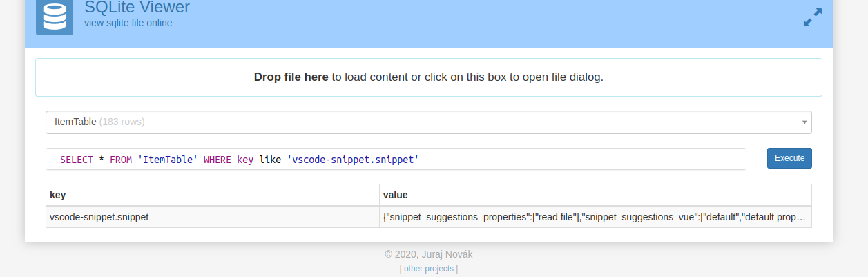Click the SELECT keyword in the query
The image size is (868, 277).
click(76, 160)
